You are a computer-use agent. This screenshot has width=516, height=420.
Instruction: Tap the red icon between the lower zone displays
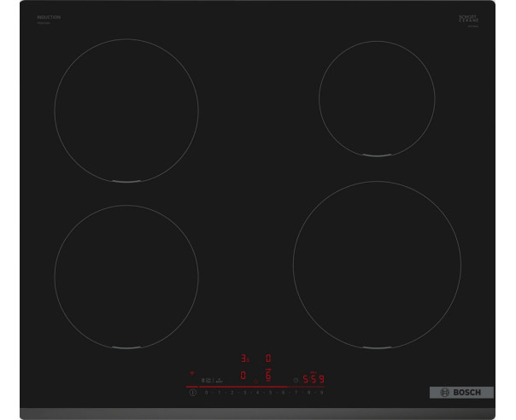pos(255,381)
